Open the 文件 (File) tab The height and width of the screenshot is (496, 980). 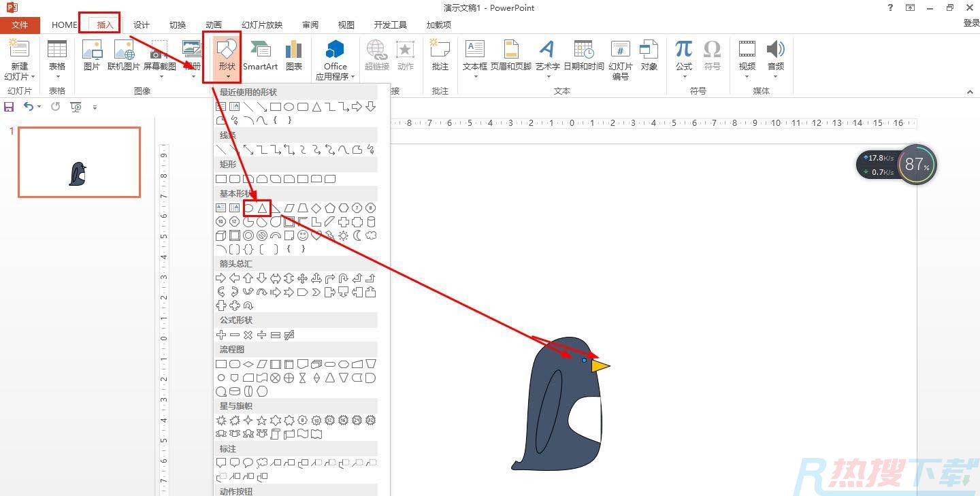(20, 24)
